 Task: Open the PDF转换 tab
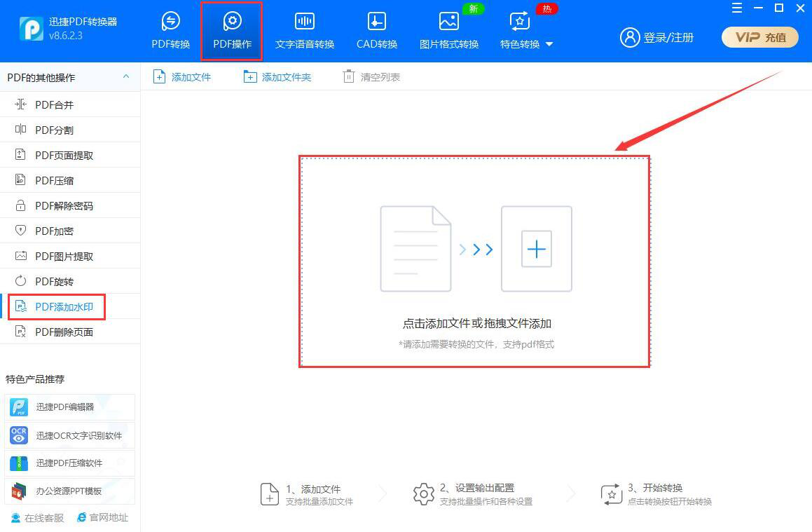(170, 31)
